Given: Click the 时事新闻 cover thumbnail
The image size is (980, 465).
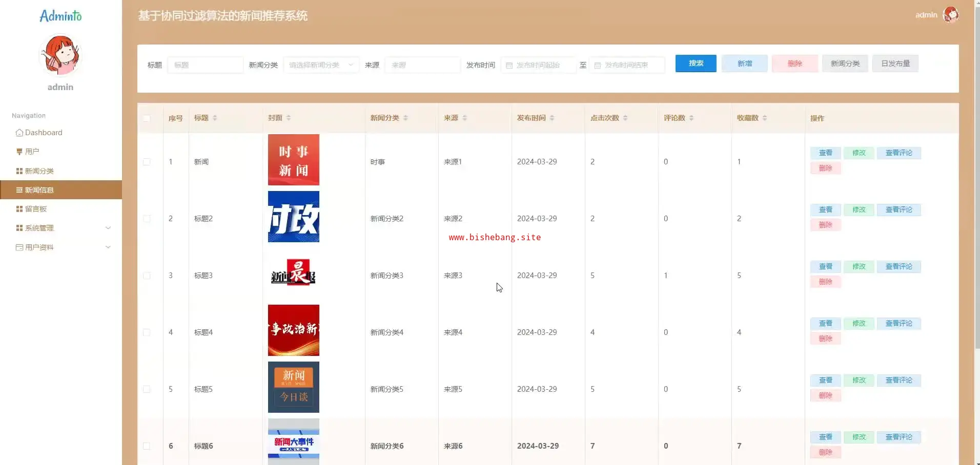Looking at the screenshot, I should point(293,160).
